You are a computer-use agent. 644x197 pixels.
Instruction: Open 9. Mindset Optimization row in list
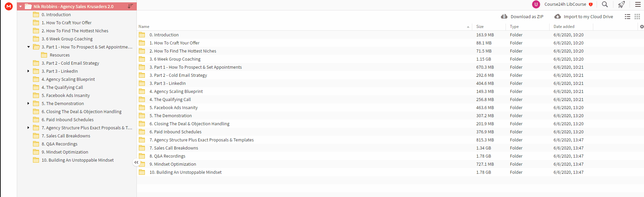click(390, 164)
